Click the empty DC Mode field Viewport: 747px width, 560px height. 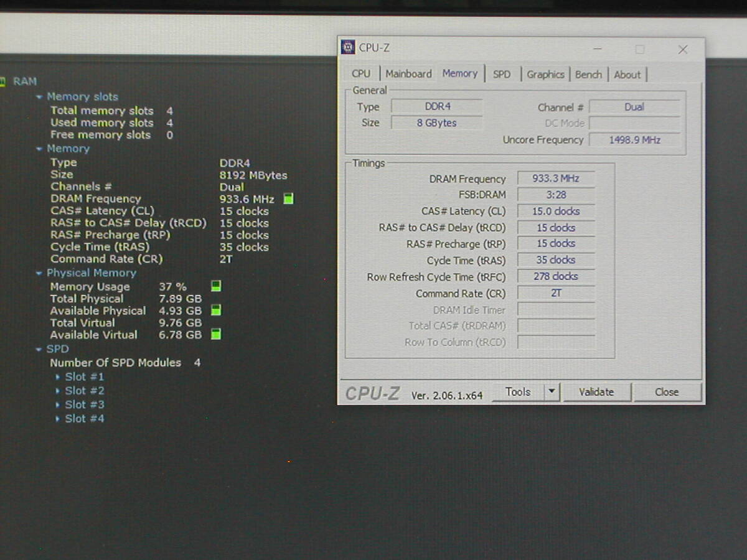click(634, 123)
